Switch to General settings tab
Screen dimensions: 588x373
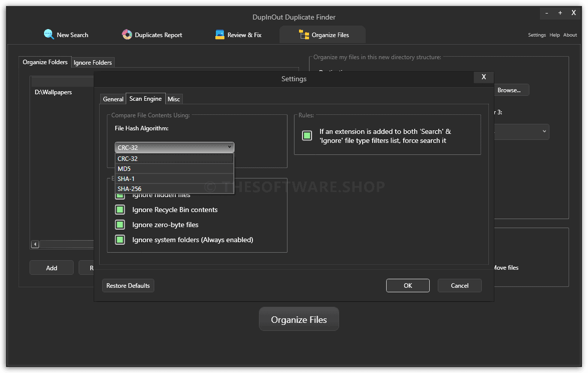pyautogui.click(x=113, y=99)
